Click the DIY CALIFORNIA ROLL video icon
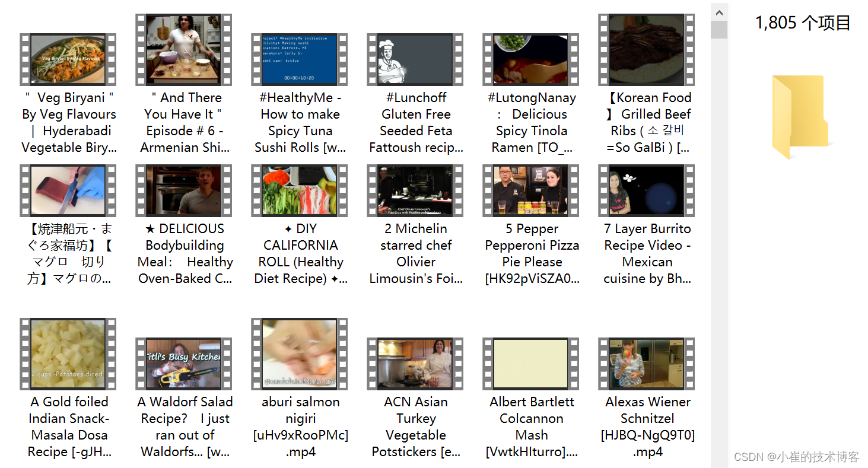 [x=300, y=190]
